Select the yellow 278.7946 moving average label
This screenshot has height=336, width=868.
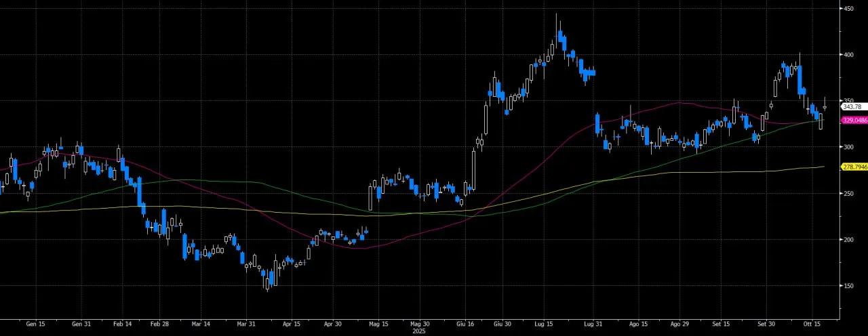click(854, 166)
